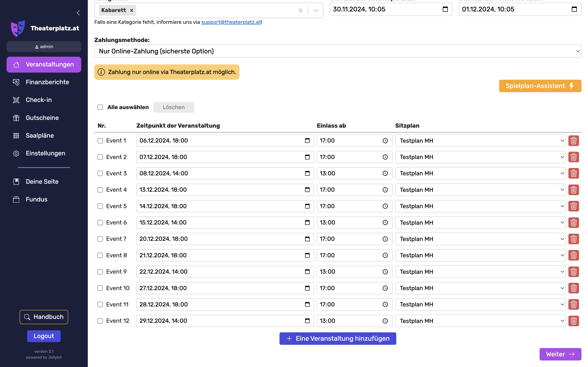588x367 pixels.
Task: Clear all selected categories
Action: [x=300, y=10]
